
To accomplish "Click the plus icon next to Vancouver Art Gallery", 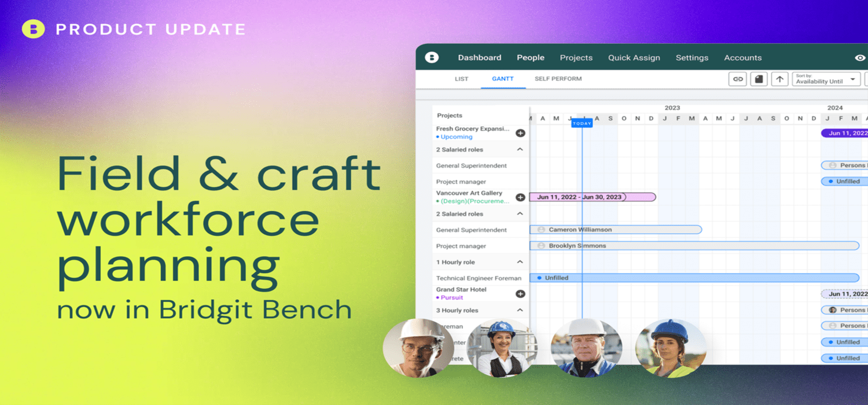I will [520, 197].
